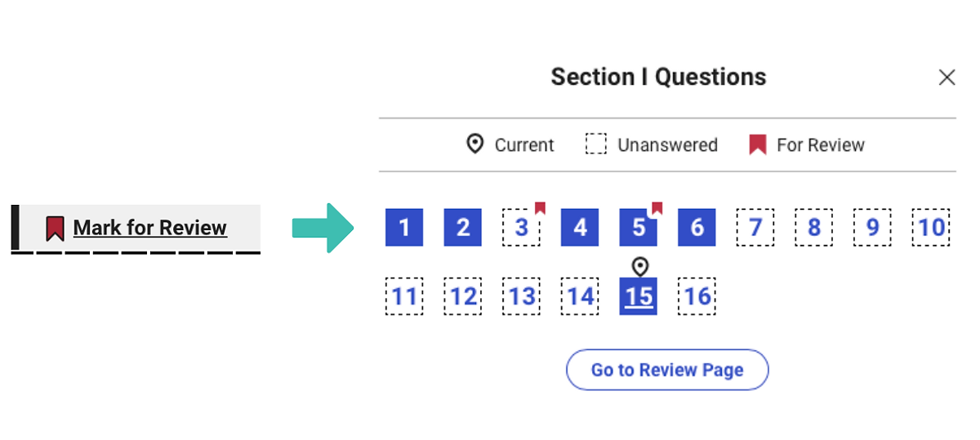This screenshot has width=980, height=440.
Task: Click the red review flag on question 3
Action: point(540,208)
